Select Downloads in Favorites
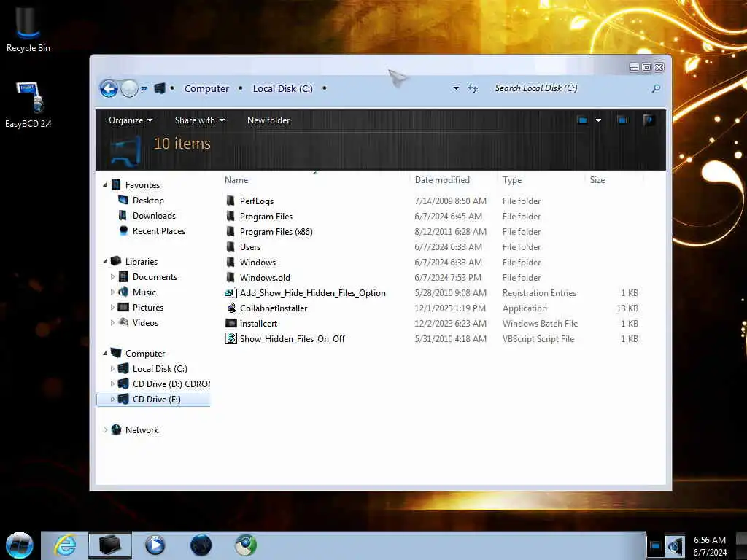Image resolution: width=747 pixels, height=560 pixels. [x=154, y=216]
